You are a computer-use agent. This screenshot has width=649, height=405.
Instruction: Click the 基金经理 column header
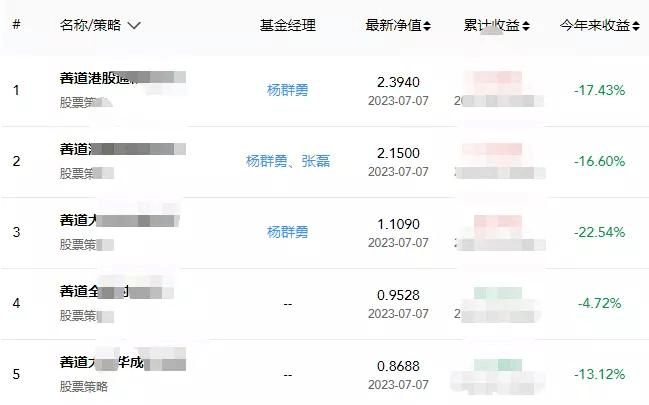click(287, 26)
